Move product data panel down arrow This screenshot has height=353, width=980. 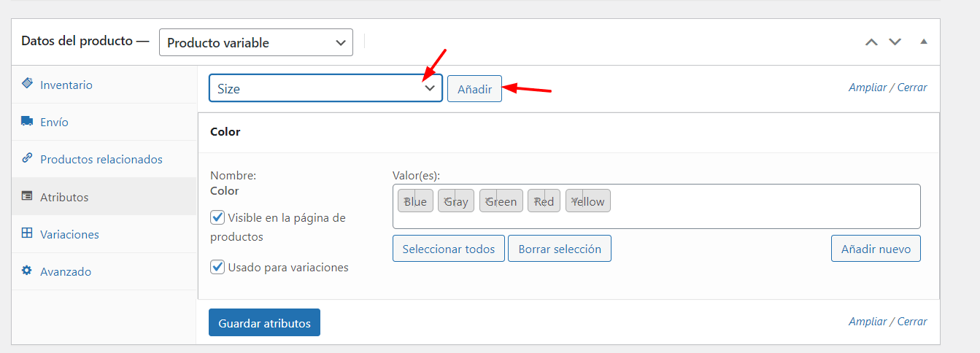pyautogui.click(x=895, y=42)
